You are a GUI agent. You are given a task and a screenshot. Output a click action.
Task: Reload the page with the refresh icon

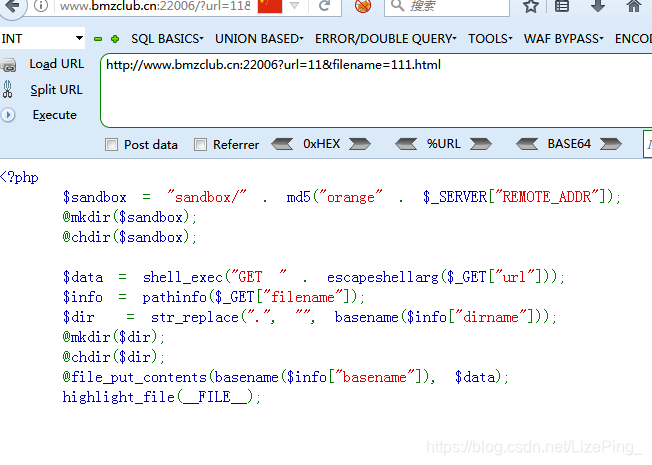[x=324, y=6]
